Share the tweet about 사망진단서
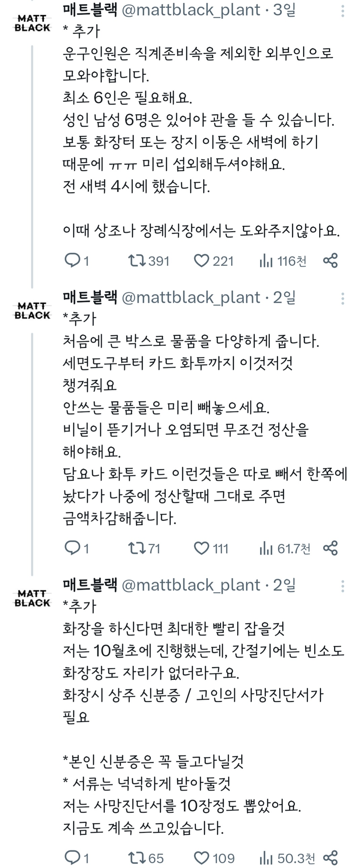Viewport: 363px width, 868px height. (x=330, y=858)
